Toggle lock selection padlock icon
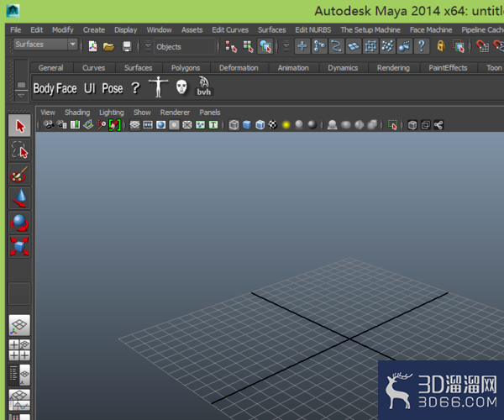This screenshot has width=504, height=420. pos(441,46)
